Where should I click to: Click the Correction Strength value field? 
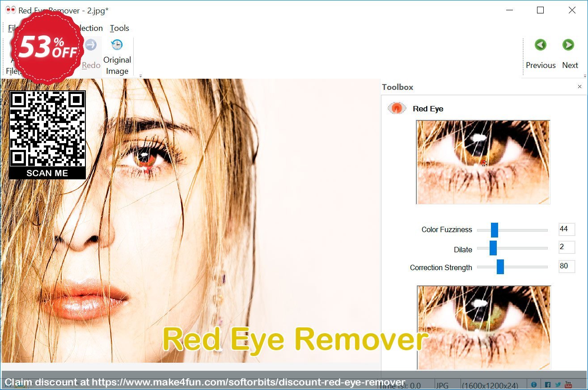click(x=567, y=266)
